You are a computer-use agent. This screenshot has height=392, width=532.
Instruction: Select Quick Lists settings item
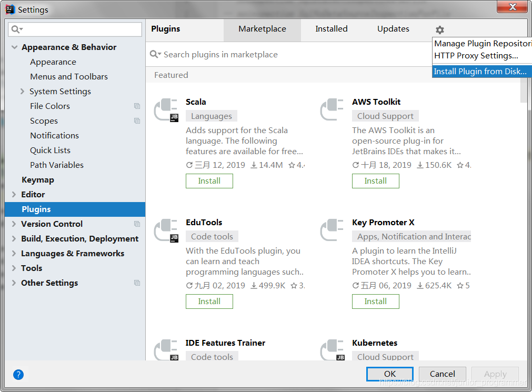[50, 150]
